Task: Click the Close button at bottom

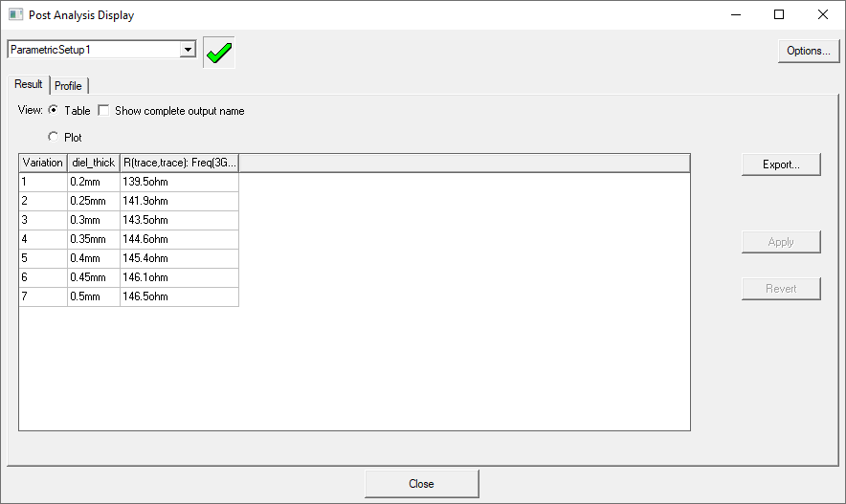Action: pyautogui.click(x=421, y=484)
